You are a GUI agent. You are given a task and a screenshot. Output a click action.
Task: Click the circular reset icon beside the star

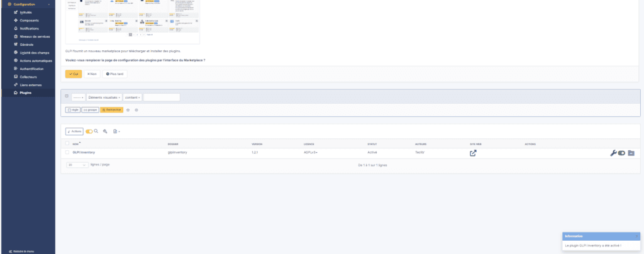click(136, 109)
